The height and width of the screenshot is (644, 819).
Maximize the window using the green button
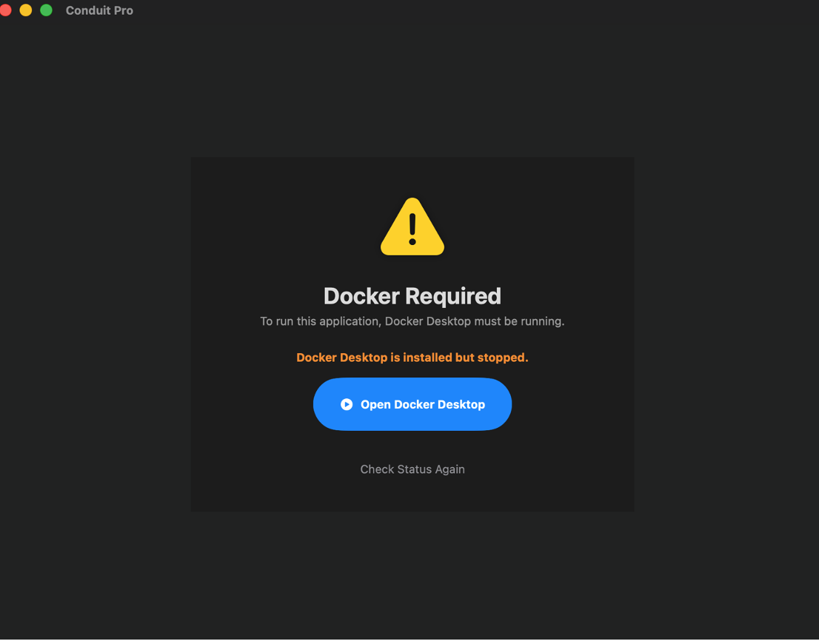pos(46,10)
